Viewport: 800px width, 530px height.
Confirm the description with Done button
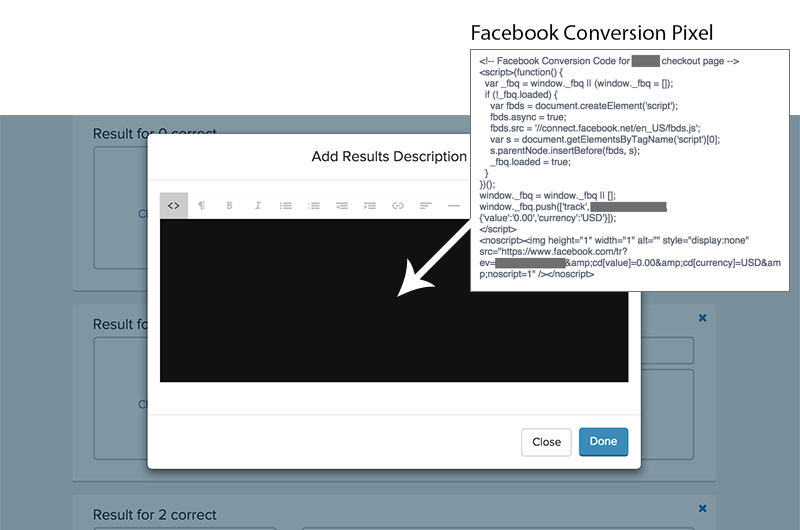pyautogui.click(x=603, y=442)
